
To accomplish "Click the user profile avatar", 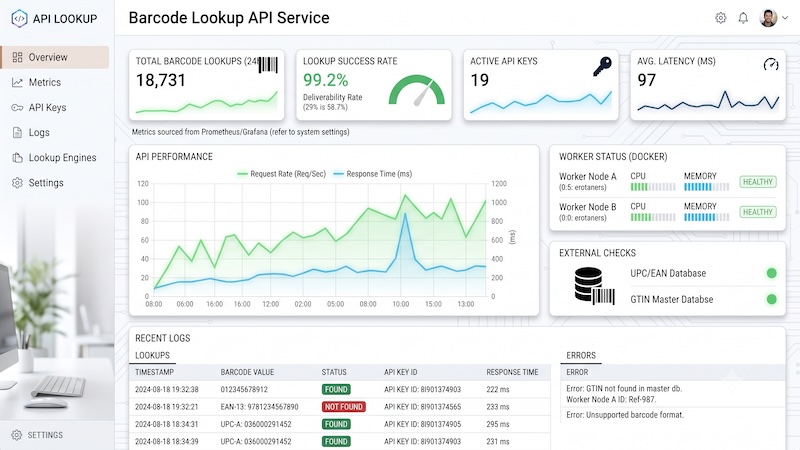I will [768, 18].
